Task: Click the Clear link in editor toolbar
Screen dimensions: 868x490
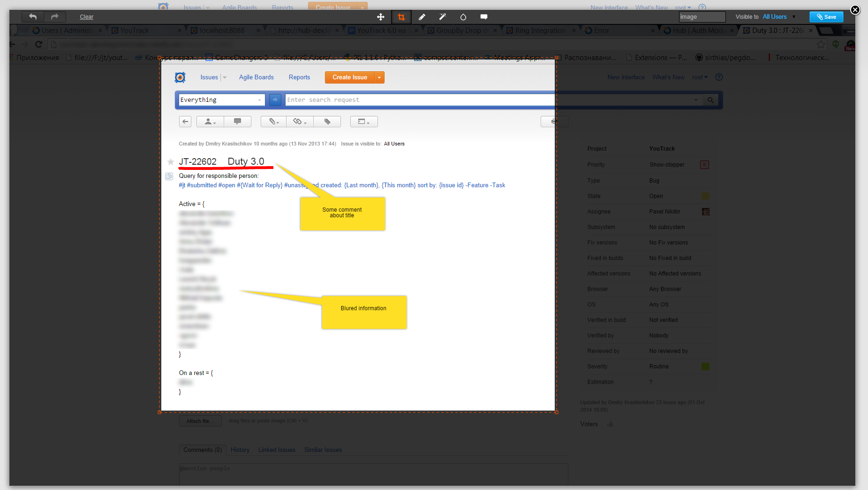Action: tap(87, 17)
